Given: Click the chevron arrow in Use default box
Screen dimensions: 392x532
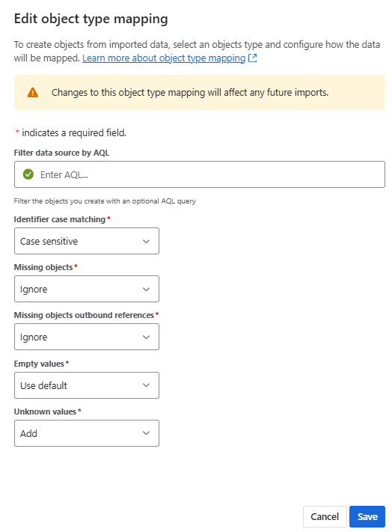Looking at the screenshot, I should [146, 385].
